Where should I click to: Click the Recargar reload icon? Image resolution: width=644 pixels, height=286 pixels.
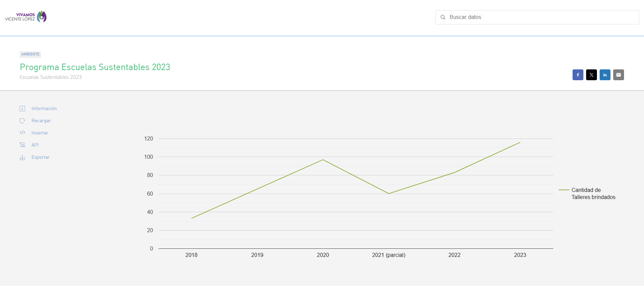(22, 121)
